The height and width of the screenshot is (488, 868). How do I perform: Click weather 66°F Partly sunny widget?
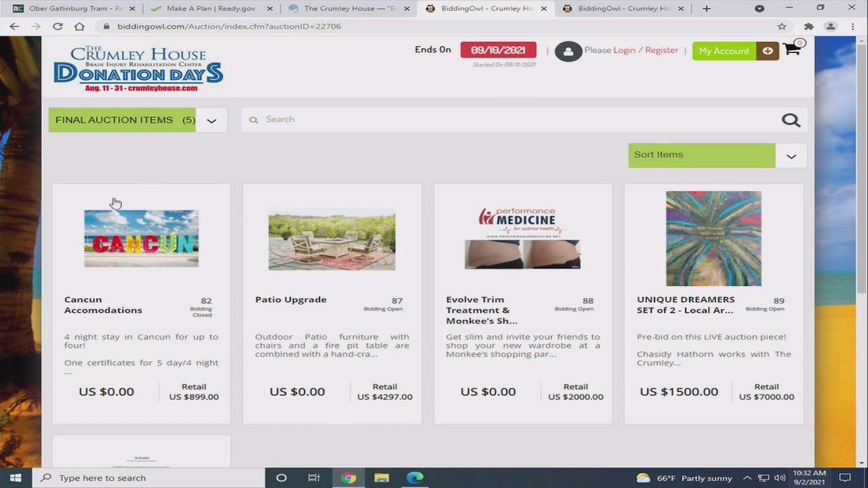(684, 478)
